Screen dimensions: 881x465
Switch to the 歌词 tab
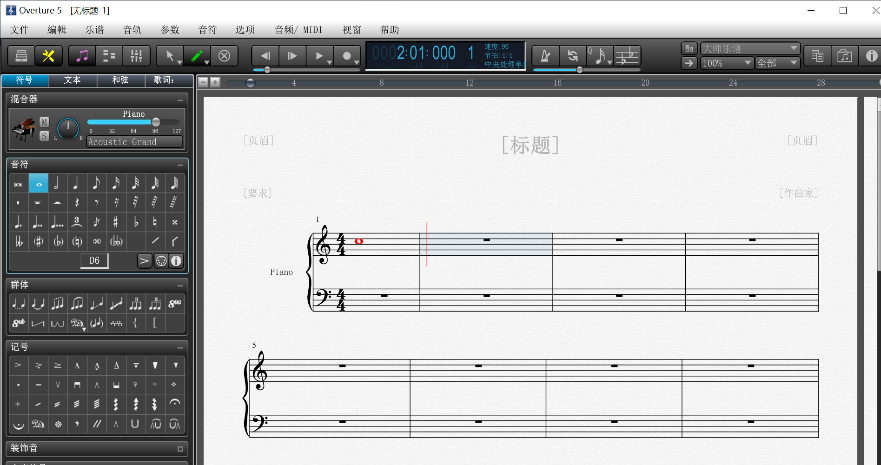click(x=167, y=80)
